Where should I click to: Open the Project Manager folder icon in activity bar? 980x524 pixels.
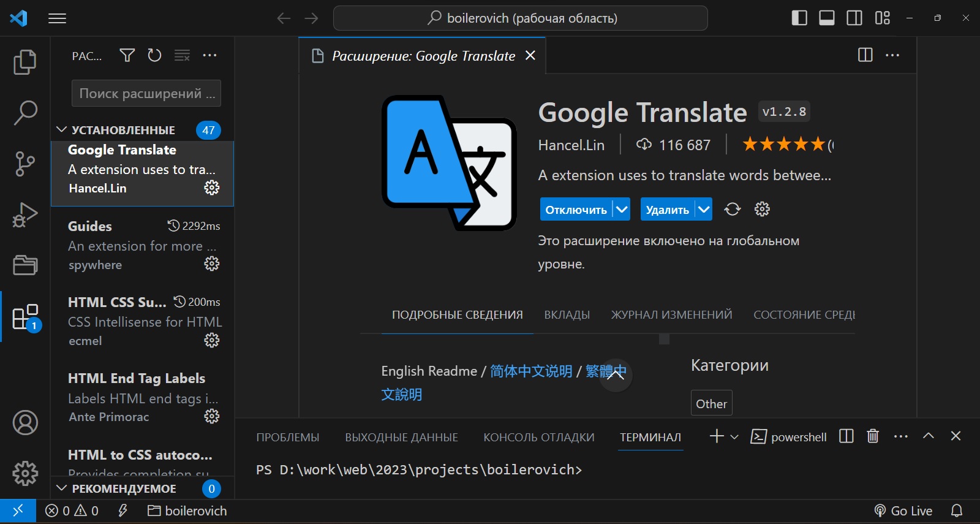[25, 265]
